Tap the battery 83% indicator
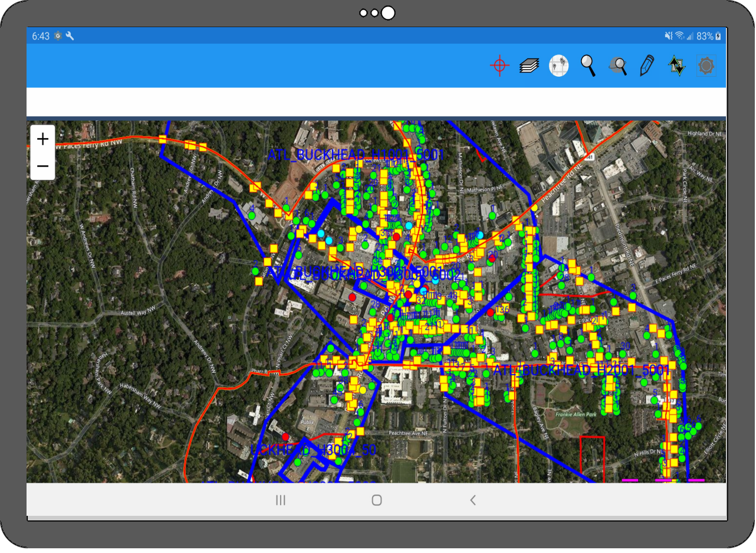Image resolution: width=756 pixels, height=553 pixels. pos(709,36)
